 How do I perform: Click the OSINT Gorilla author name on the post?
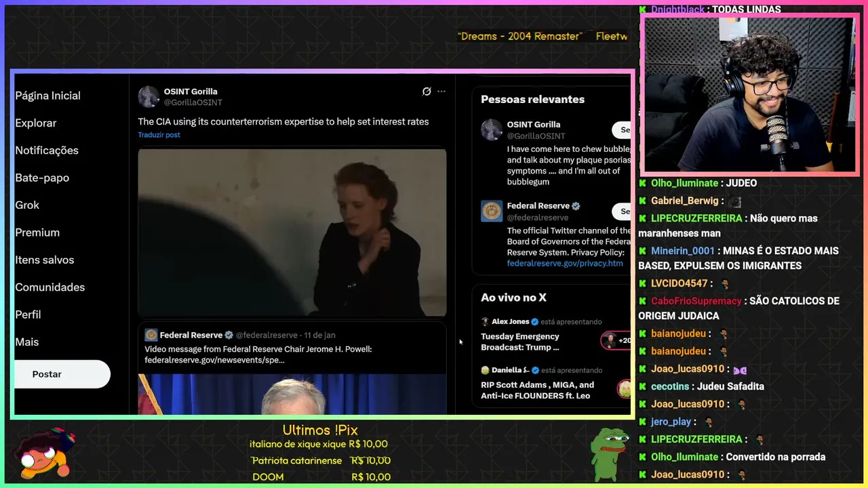click(191, 91)
